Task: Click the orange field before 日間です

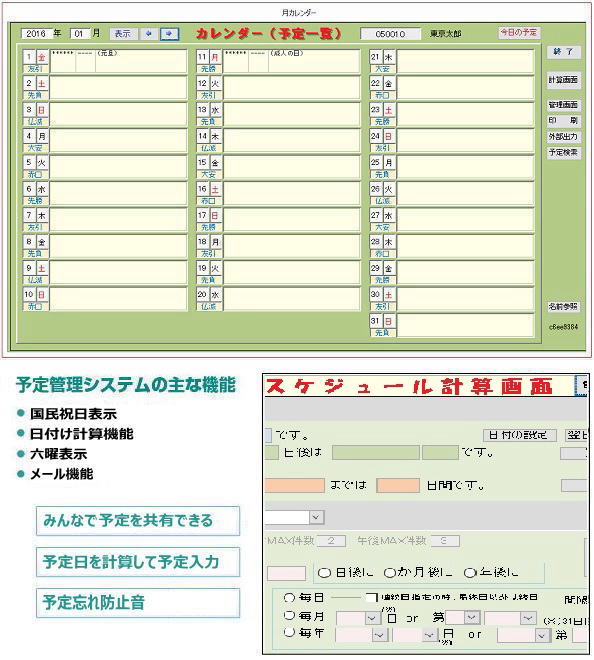Action: coord(398,485)
